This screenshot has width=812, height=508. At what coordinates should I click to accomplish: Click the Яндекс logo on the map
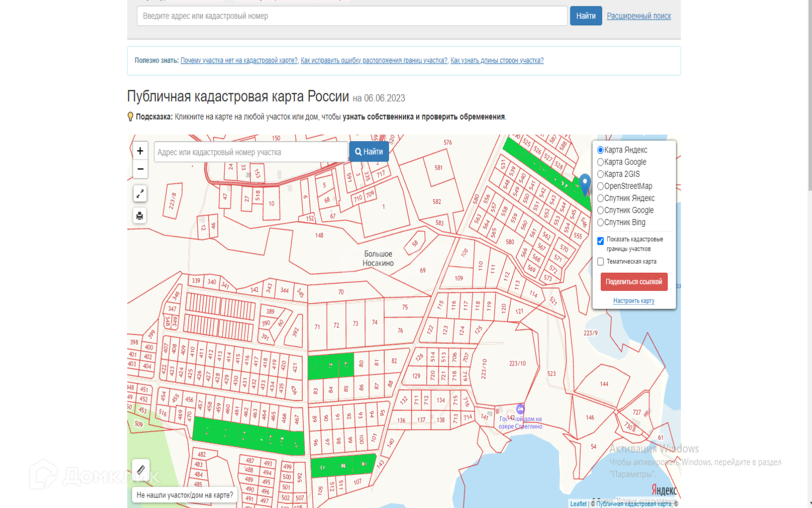point(664,490)
